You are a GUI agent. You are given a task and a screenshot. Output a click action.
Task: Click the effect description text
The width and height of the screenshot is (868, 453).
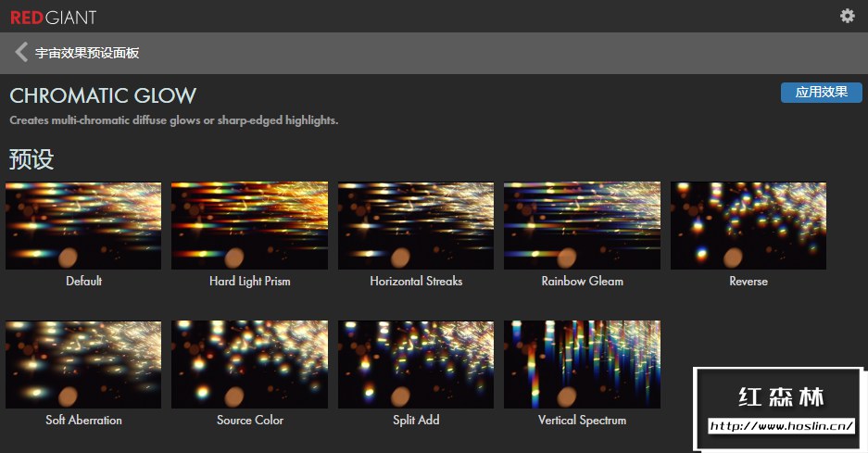pyautogui.click(x=174, y=120)
